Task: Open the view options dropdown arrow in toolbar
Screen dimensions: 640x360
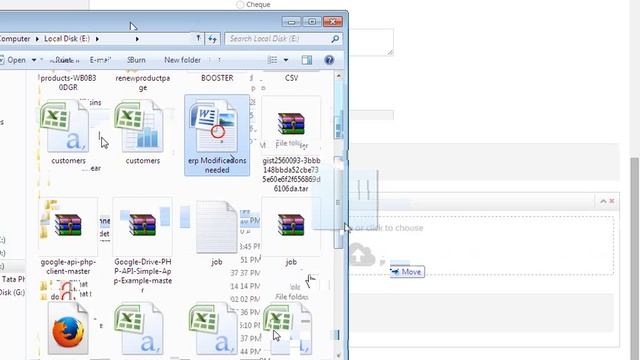Action: click(286, 60)
